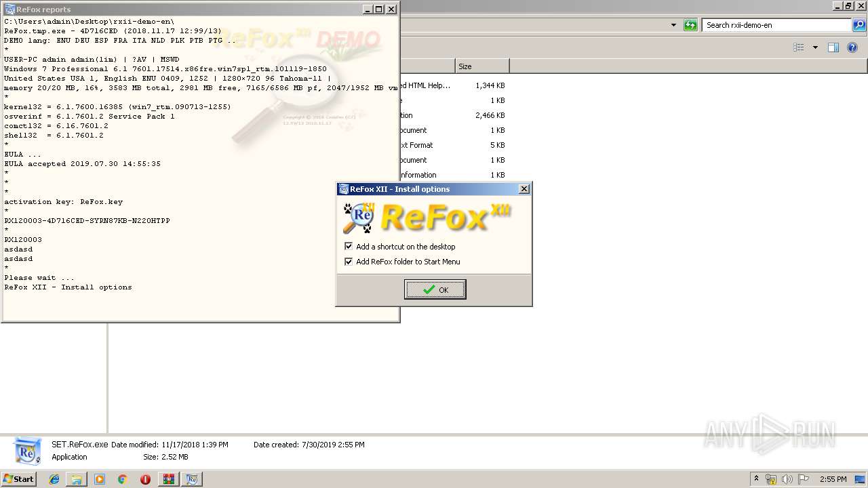Toggle the Explorer preview pane

833,47
